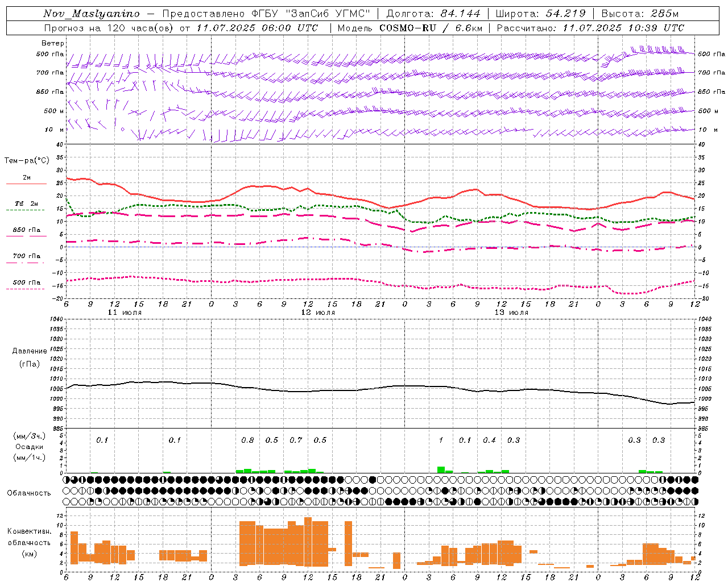Click the 0.4 precipitation value
The image size is (728, 582).
click(x=489, y=440)
